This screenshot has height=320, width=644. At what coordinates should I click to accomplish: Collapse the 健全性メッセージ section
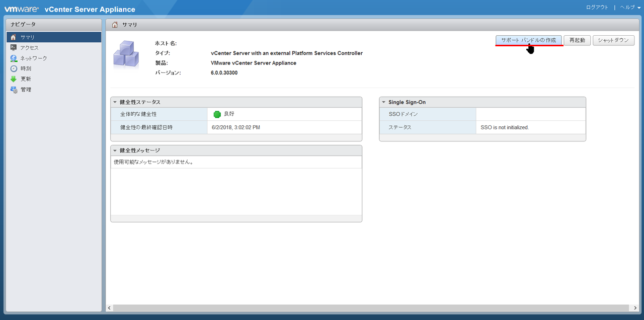(115, 150)
